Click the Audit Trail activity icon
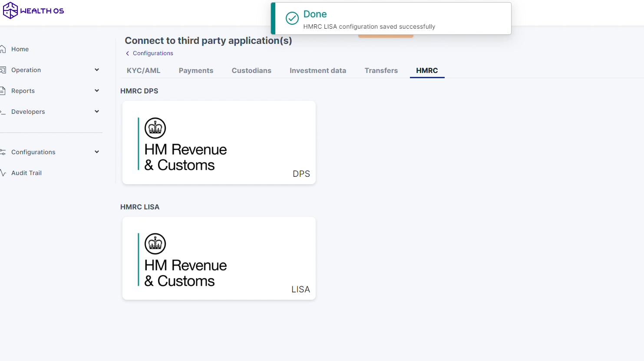 click(x=3, y=173)
